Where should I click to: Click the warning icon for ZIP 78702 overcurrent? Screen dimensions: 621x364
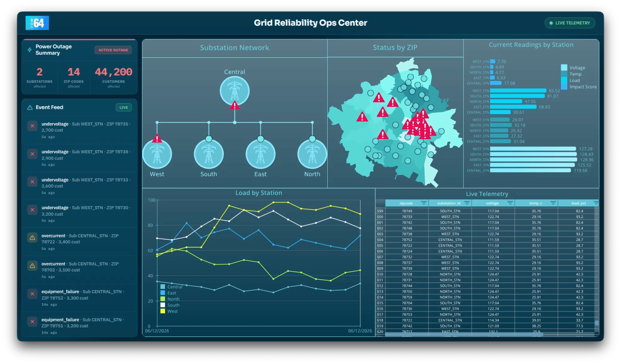click(x=32, y=266)
